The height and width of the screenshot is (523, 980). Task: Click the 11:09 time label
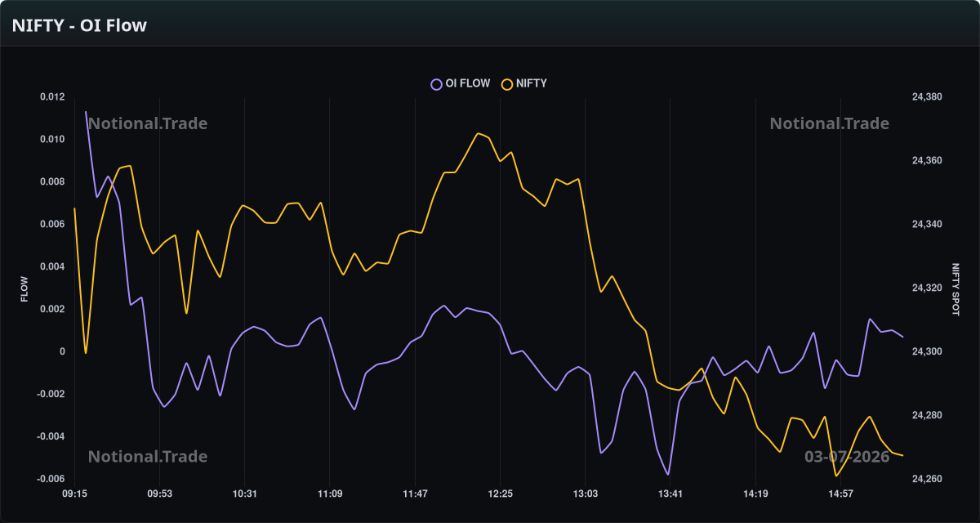pyautogui.click(x=329, y=494)
